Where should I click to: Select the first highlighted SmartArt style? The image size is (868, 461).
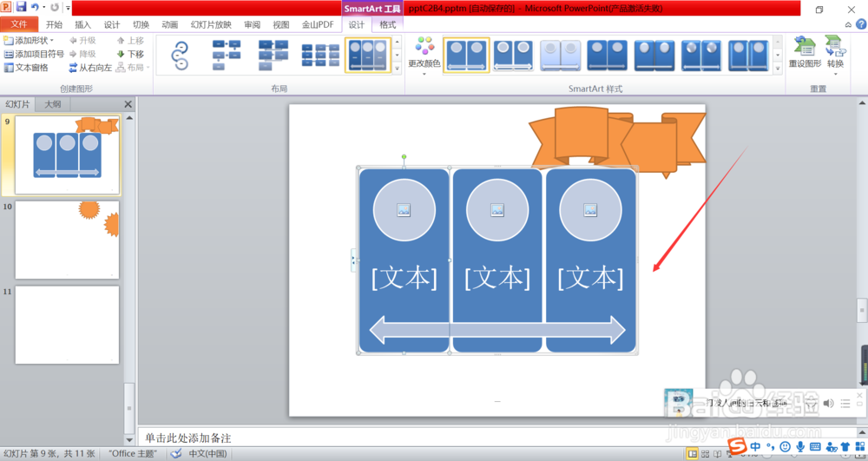466,56
